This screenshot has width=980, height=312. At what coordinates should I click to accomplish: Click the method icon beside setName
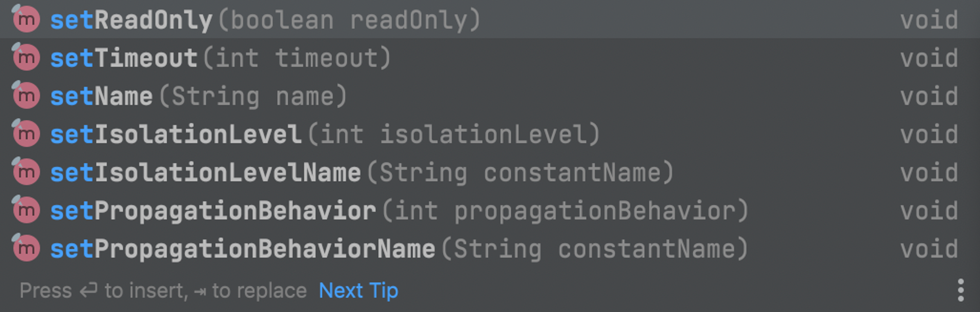pos(26,96)
